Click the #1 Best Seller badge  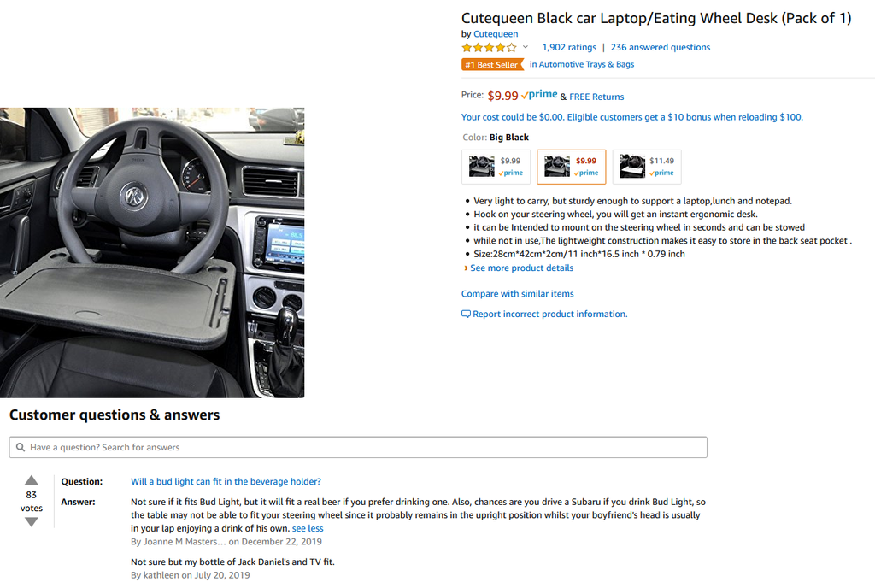[x=493, y=65]
